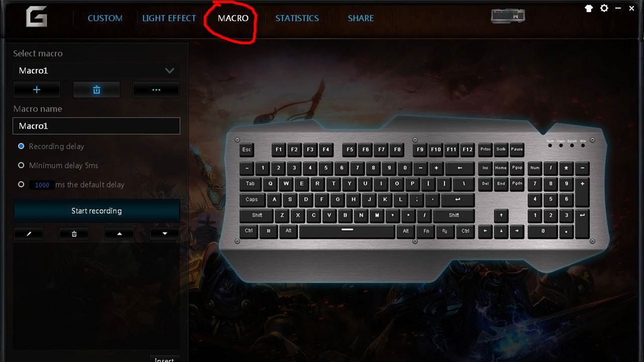
Task: Open settings gear icon in title bar
Action: click(x=604, y=9)
